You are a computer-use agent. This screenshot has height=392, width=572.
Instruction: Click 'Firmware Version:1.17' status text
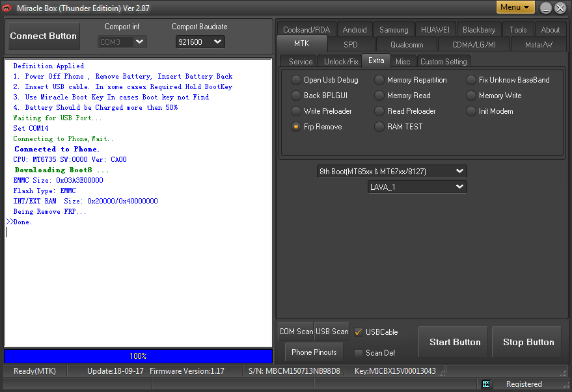tap(187, 371)
